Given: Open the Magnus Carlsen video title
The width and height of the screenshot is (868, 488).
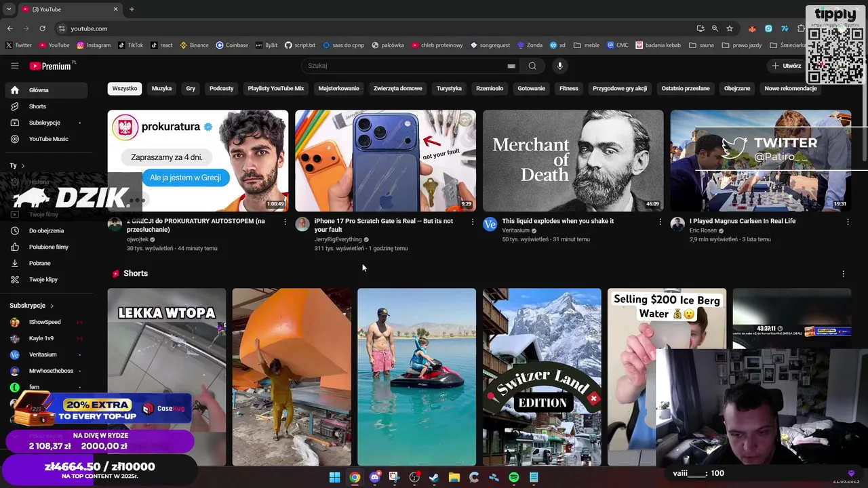Looking at the screenshot, I should pyautogui.click(x=743, y=221).
